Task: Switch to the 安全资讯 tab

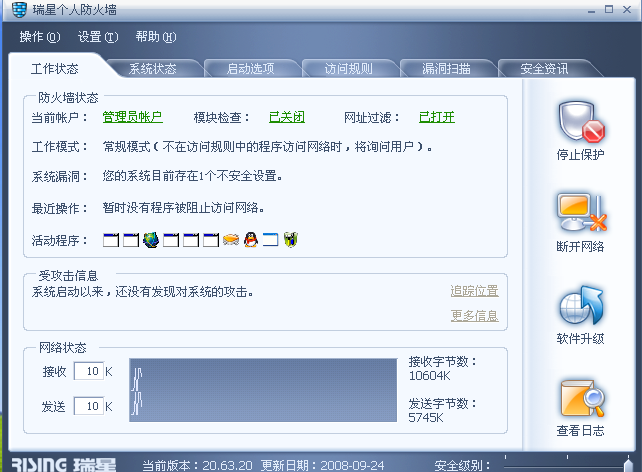Action: click(544, 68)
